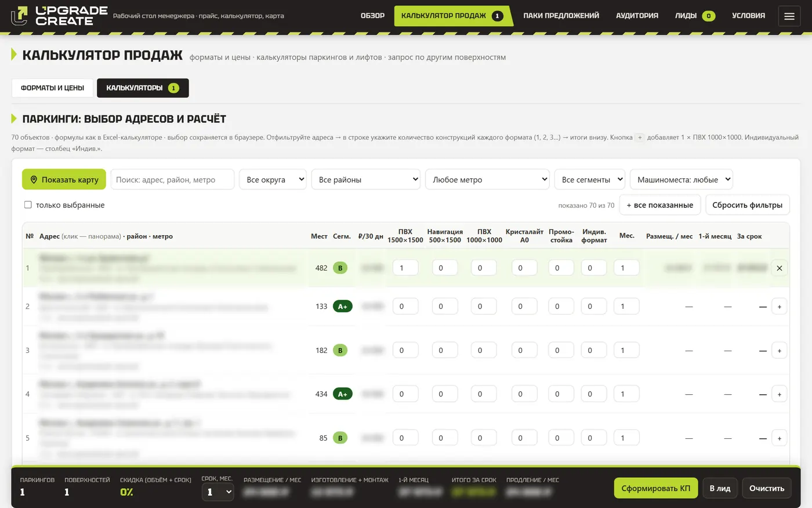The width and height of the screenshot is (812, 508).
Task: Click the «Показать карту» button
Action: click(x=64, y=179)
